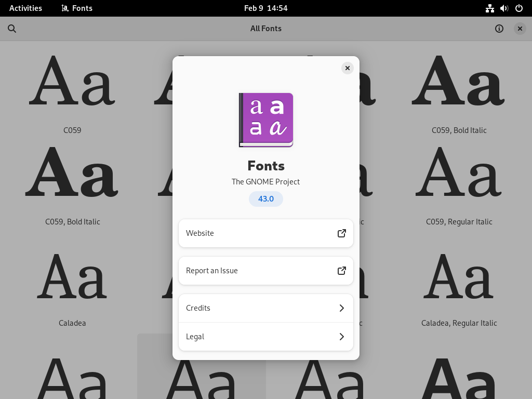Click the All Fonts title

[266, 29]
